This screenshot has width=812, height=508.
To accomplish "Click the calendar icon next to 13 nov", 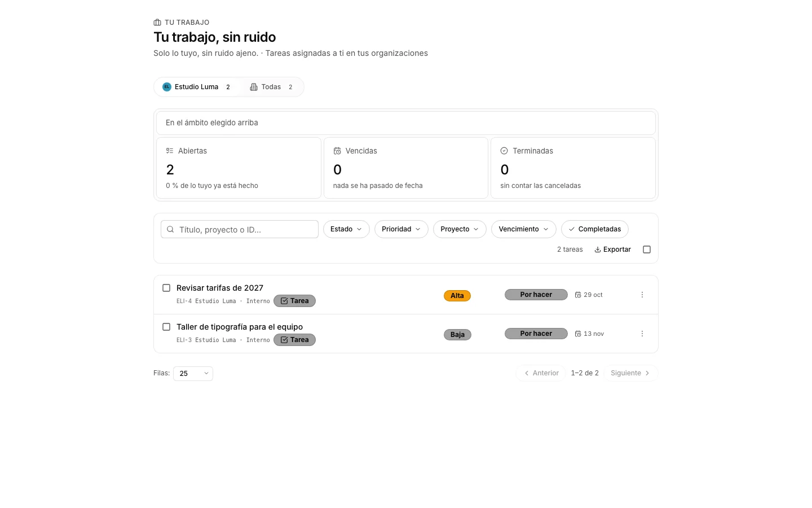I will [x=578, y=334].
